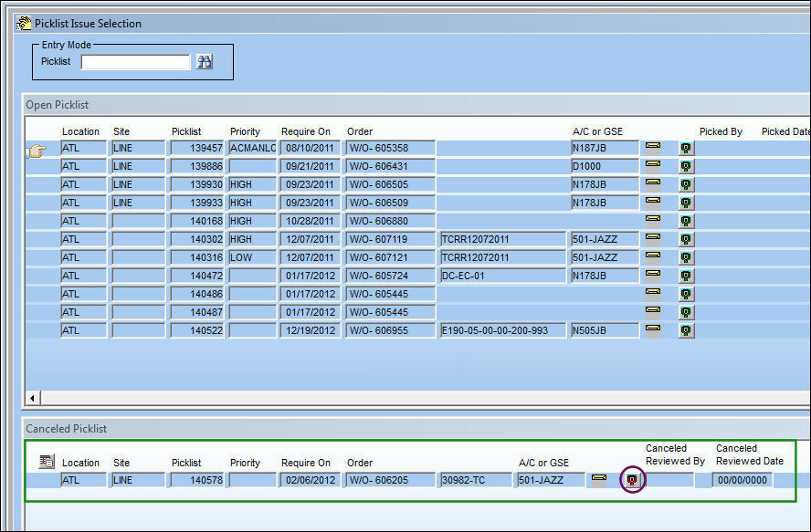This screenshot has width=811, height=532.
Task: Click the green icon in picklist 140522 row
Action: [686, 330]
